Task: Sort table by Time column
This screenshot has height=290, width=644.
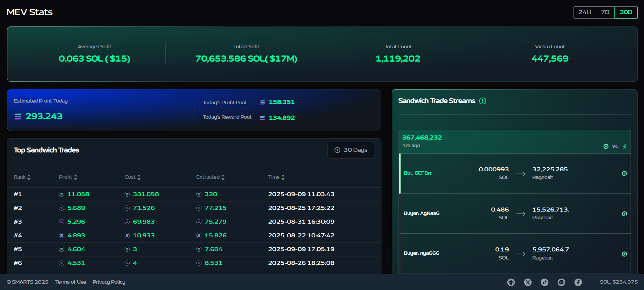Action: click(276, 177)
